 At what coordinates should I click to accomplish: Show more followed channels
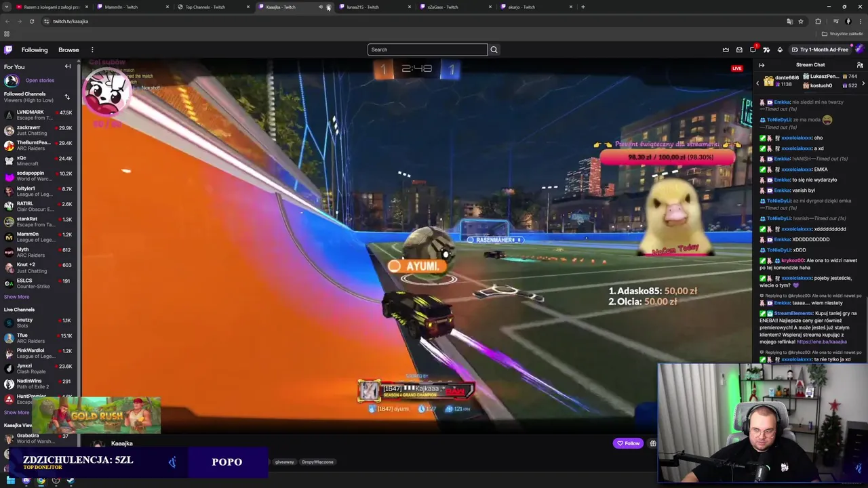click(x=16, y=297)
